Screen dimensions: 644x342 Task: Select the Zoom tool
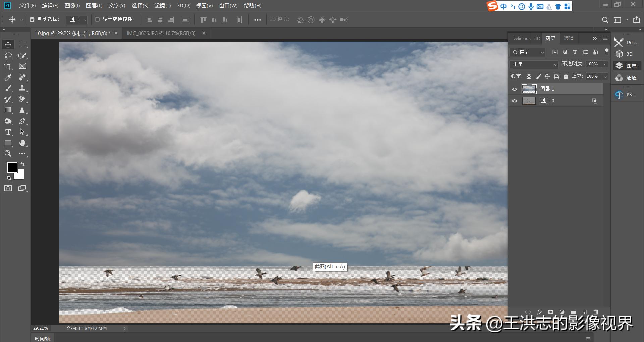(x=8, y=154)
